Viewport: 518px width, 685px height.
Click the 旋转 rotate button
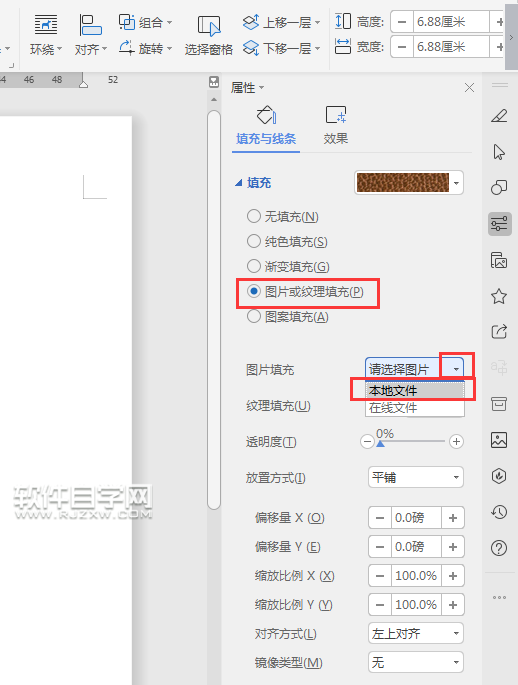(x=145, y=48)
